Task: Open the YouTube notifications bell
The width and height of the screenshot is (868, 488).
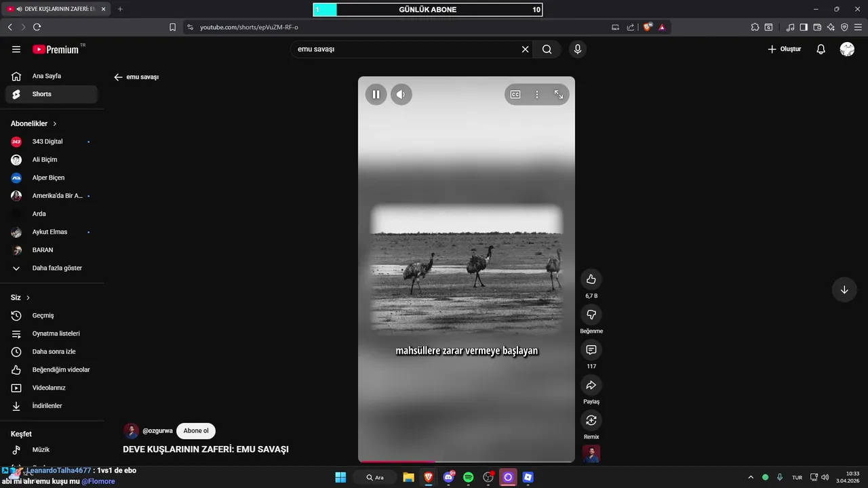Action: point(821,49)
